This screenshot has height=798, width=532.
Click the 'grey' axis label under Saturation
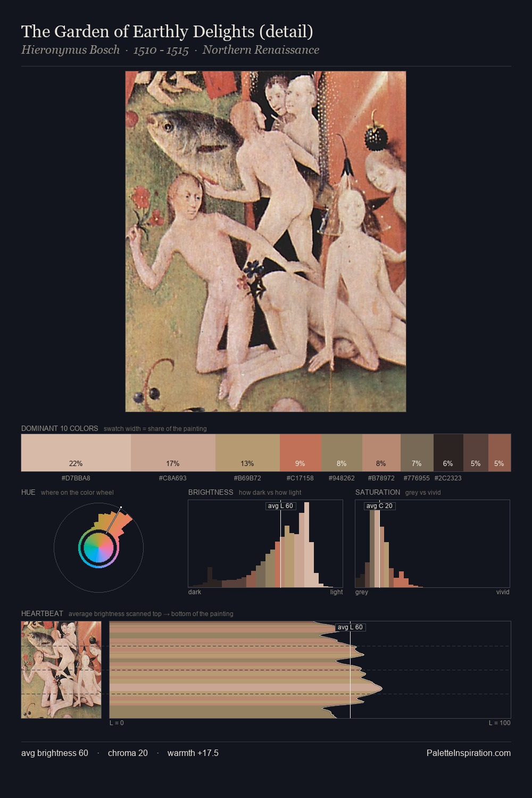[362, 592]
